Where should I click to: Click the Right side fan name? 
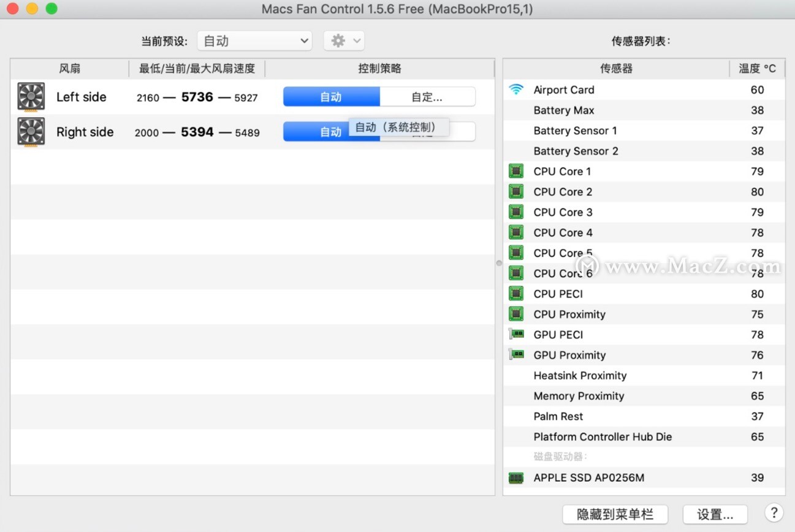[85, 132]
